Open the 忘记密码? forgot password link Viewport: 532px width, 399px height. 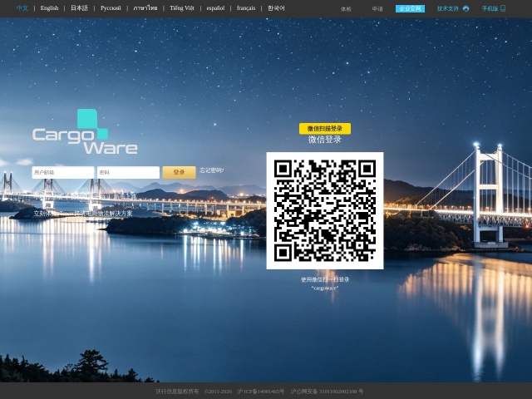(211, 170)
